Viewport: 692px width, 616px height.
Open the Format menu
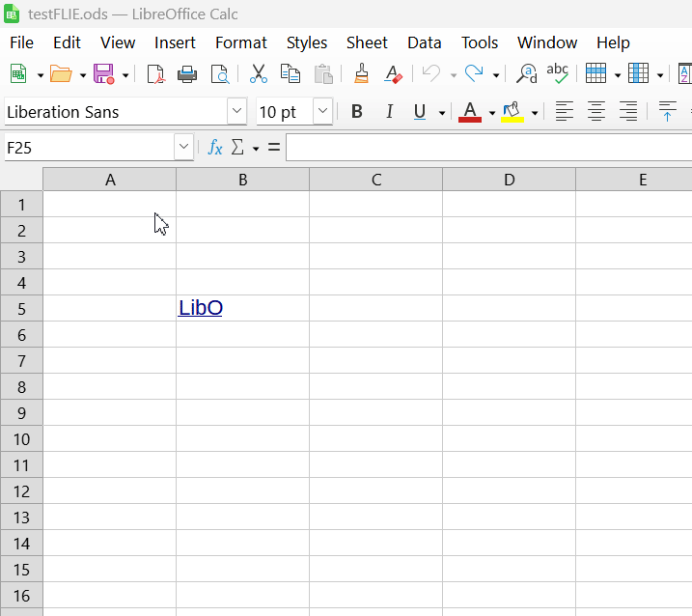[x=240, y=42]
